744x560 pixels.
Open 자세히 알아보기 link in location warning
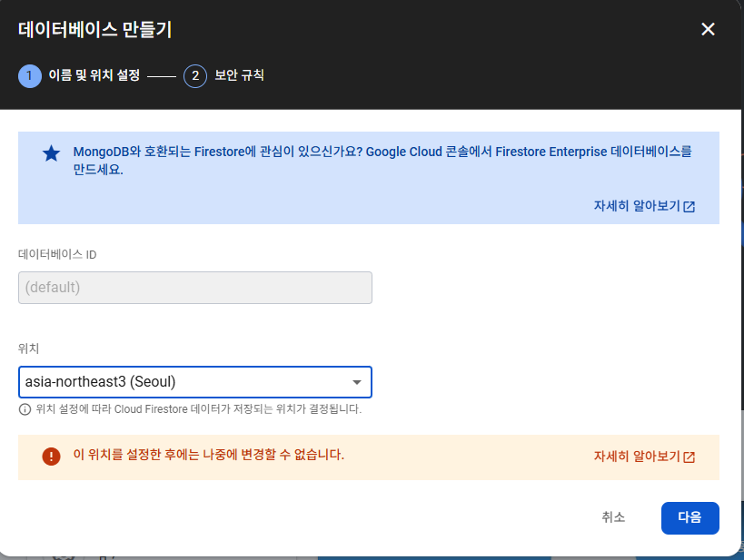(644, 457)
